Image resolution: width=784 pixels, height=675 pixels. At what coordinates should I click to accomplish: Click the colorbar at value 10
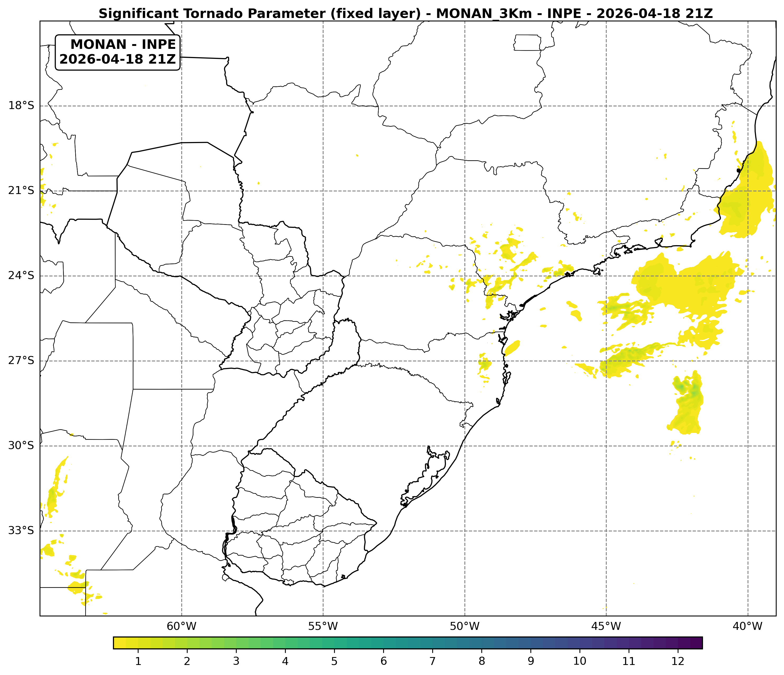point(580,643)
